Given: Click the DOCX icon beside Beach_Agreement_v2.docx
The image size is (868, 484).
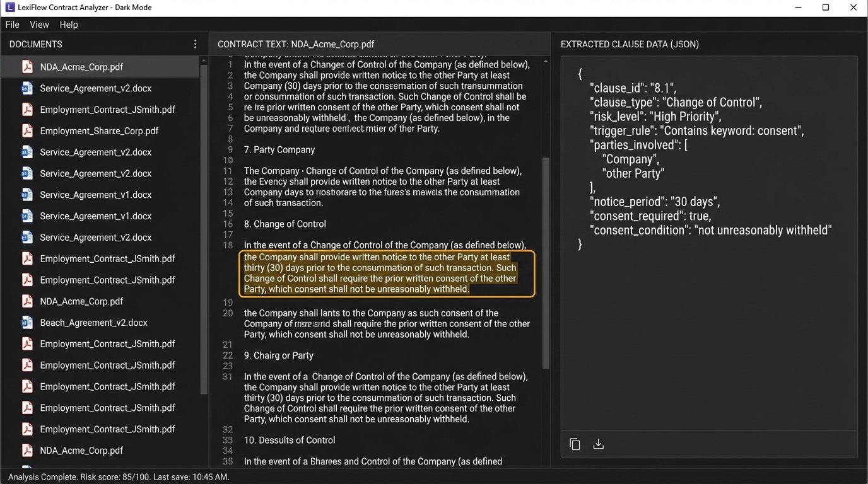Looking at the screenshot, I should tap(26, 322).
